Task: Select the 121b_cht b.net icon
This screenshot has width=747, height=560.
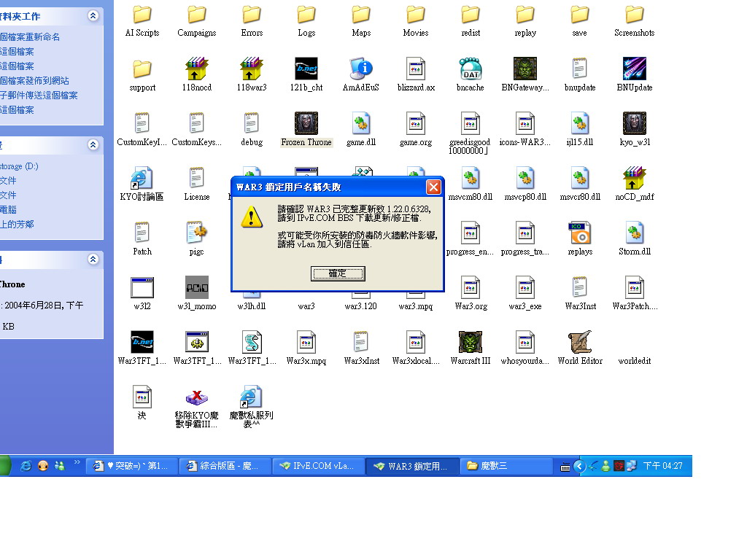Action: pyautogui.click(x=306, y=69)
